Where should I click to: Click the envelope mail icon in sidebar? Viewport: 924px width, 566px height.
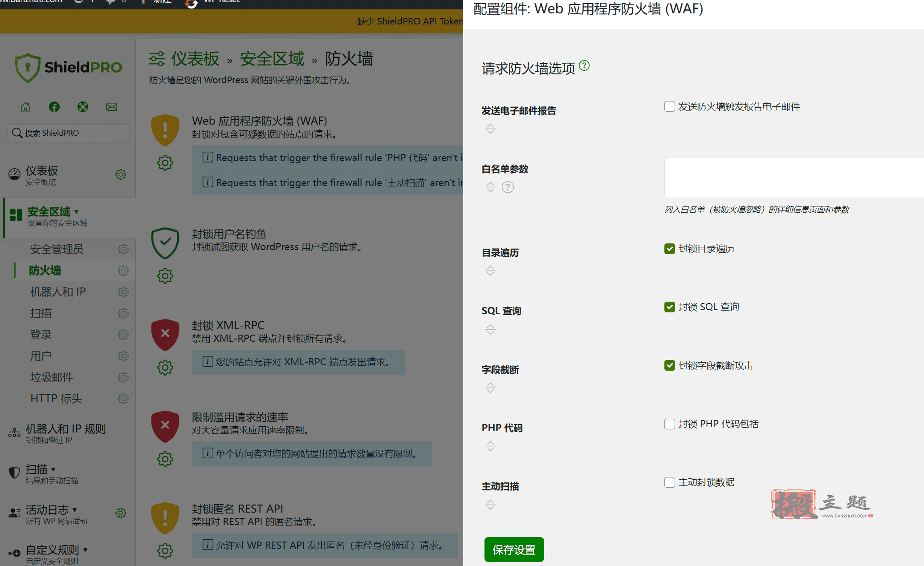pos(112,107)
